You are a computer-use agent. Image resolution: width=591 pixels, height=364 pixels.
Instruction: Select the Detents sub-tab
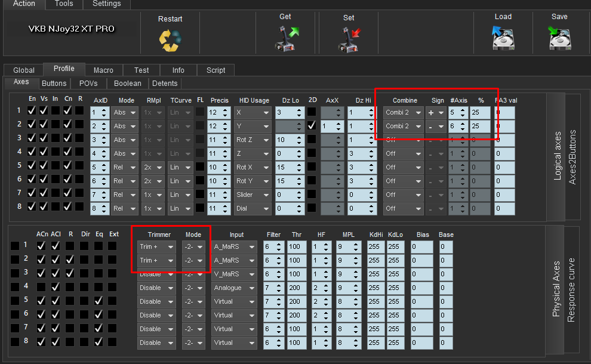[x=164, y=83]
